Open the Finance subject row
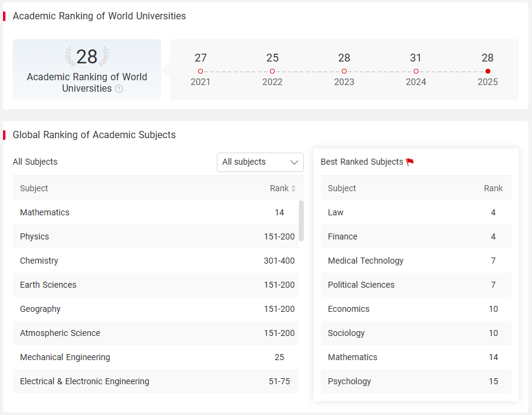The image size is (532, 415). (x=416, y=236)
